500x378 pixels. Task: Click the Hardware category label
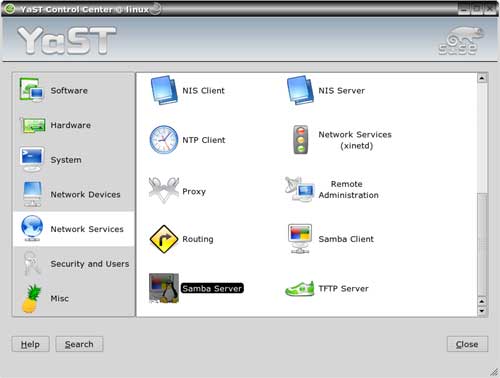[x=70, y=125]
